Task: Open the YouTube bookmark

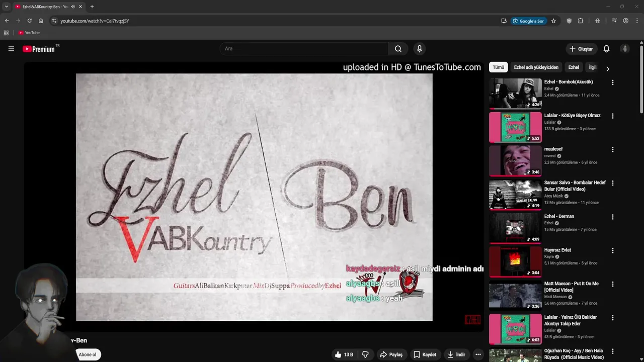Action: click(x=29, y=33)
